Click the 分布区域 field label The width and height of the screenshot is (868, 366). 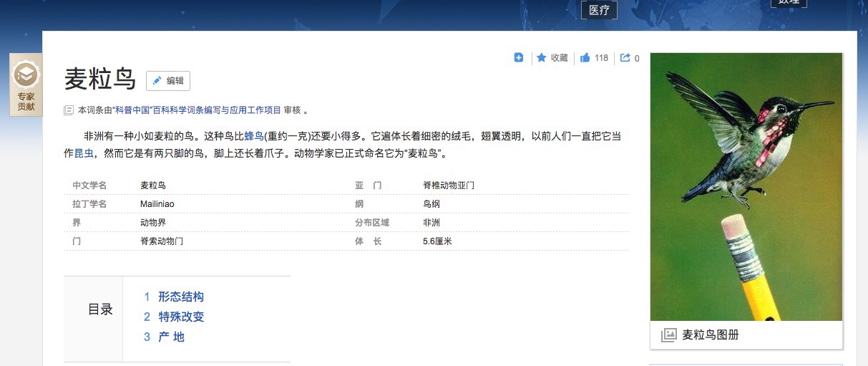pyautogui.click(x=372, y=223)
